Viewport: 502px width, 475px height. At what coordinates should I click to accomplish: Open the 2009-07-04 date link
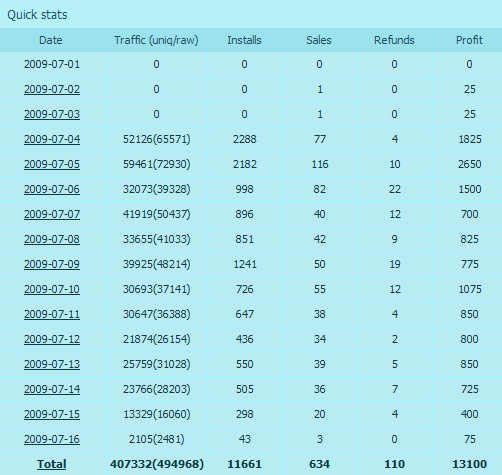tap(52, 139)
